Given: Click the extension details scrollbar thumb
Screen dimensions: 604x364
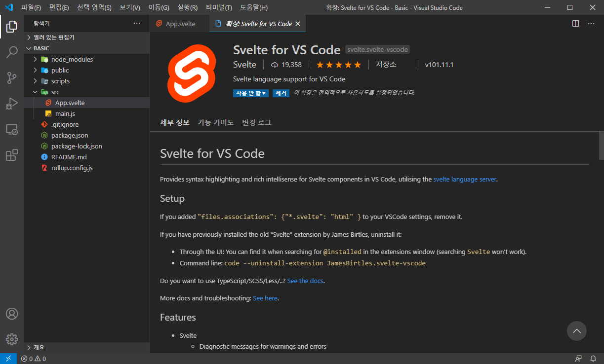Looking at the screenshot, I should click(601, 146).
